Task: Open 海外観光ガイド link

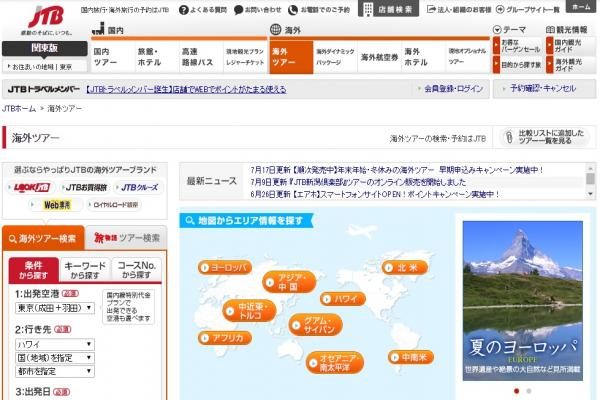Action: coord(570,65)
